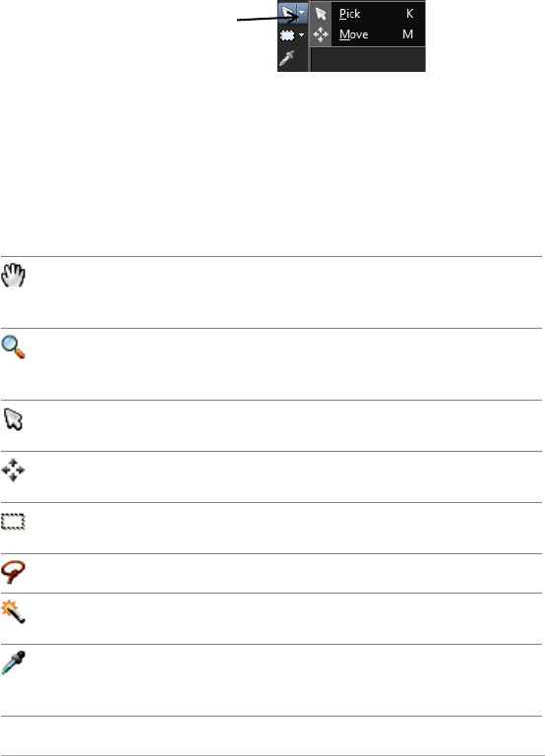
Task: Click the four-arrow icon beside Move in flyout
Action: pyautogui.click(x=321, y=34)
